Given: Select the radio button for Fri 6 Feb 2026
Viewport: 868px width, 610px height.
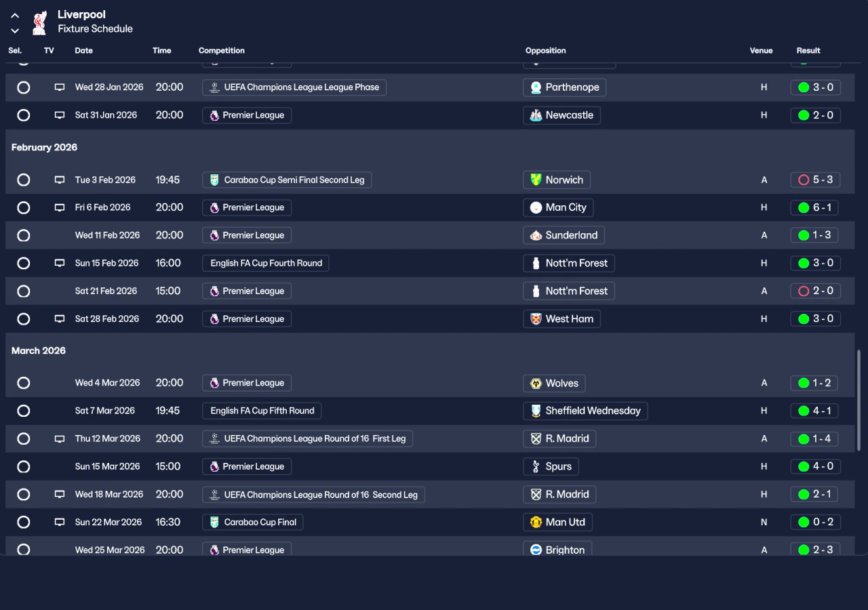Looking at the screenshot, I should coord(24,207).
